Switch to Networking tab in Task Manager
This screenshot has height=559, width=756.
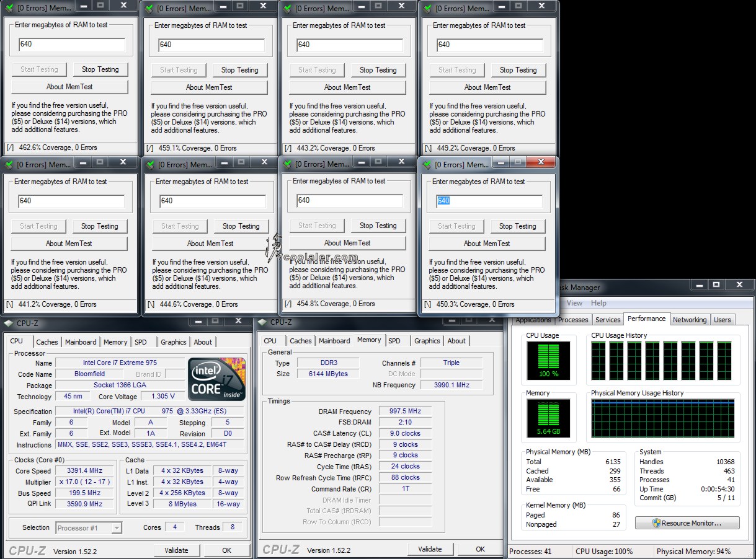690,320
